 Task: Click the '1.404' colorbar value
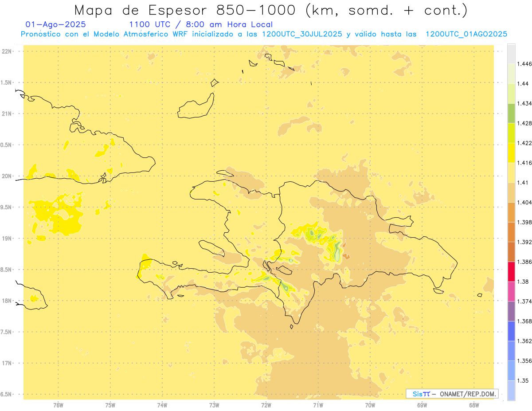pyautogui.click(x=524, y=203)
